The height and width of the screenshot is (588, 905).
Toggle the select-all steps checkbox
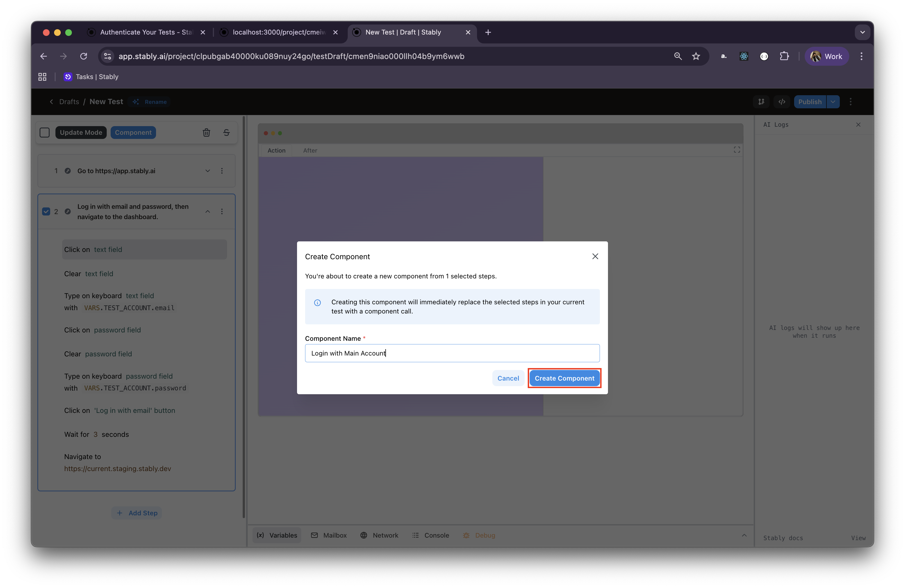point(45,132)
